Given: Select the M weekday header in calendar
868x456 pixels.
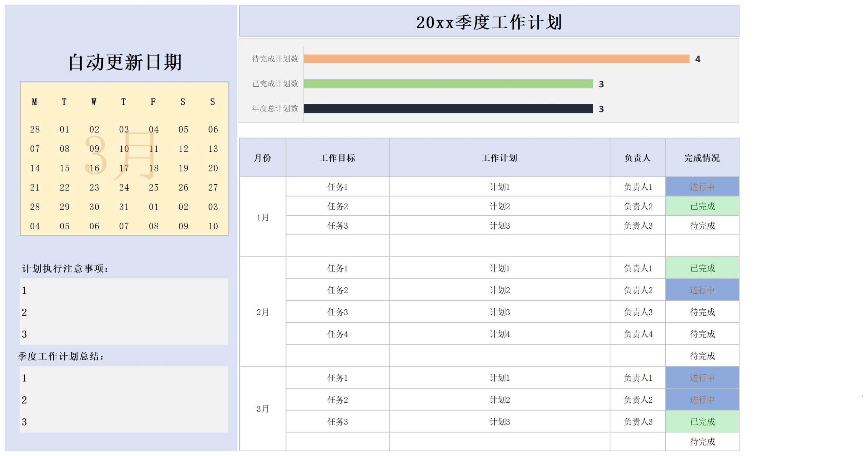Looking at the screenshot, I should [x=35, y=102].
